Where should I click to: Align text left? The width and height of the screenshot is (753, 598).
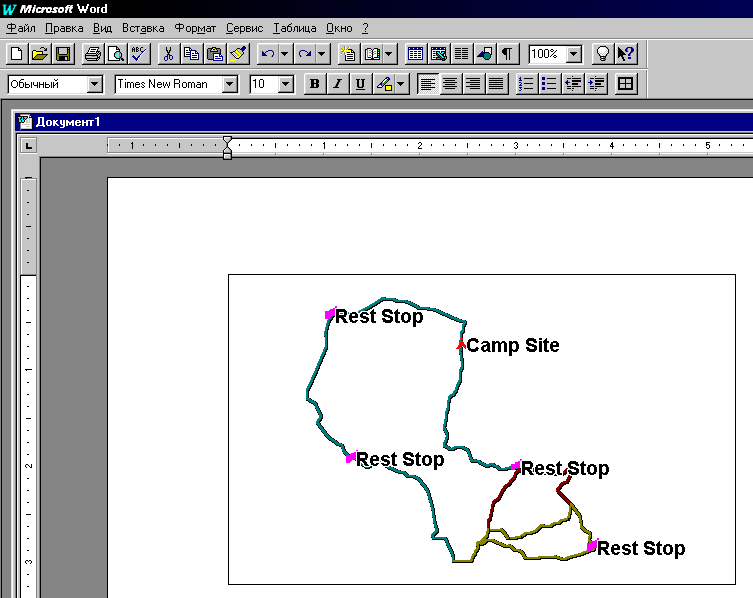pyautogui.click(x=427, y=84)
